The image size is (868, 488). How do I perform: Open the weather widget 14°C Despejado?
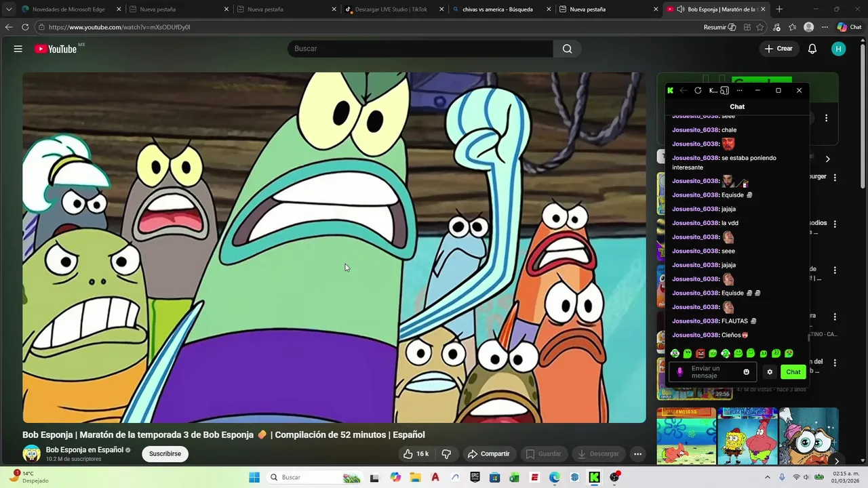tap(31, 477)
